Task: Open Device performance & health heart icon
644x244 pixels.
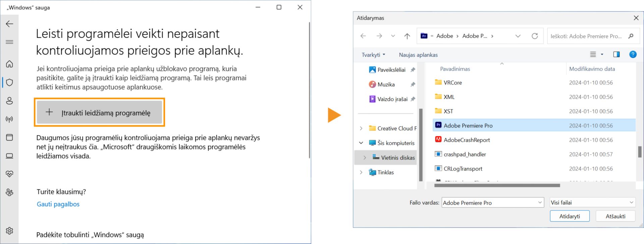Action: click(9, 174)
